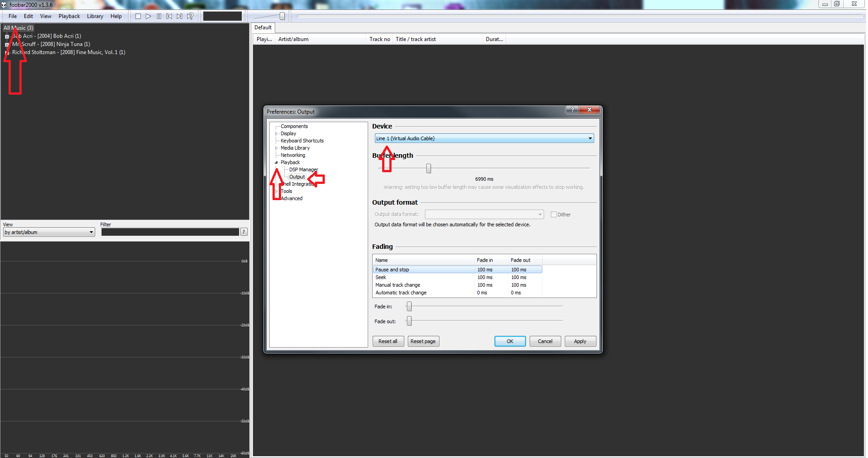
Task: Click the Playing playlist column header
Action: (x=264, y=39)
